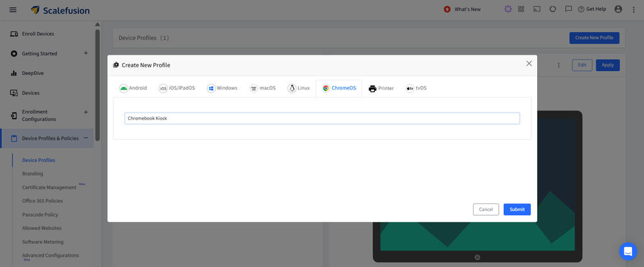The width and height of the screenshot is (644, 267).
Task: Click the Scalefusion logo
Action: 60,10
